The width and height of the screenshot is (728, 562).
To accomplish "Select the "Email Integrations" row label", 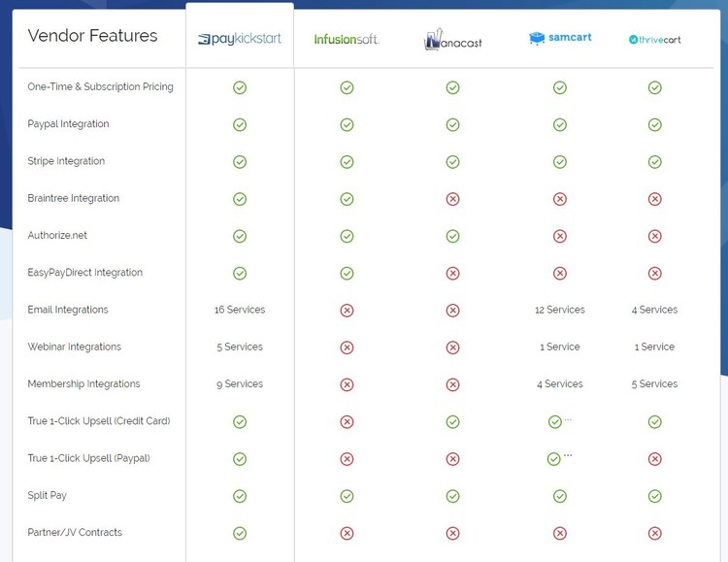I will tap(68, 310).
